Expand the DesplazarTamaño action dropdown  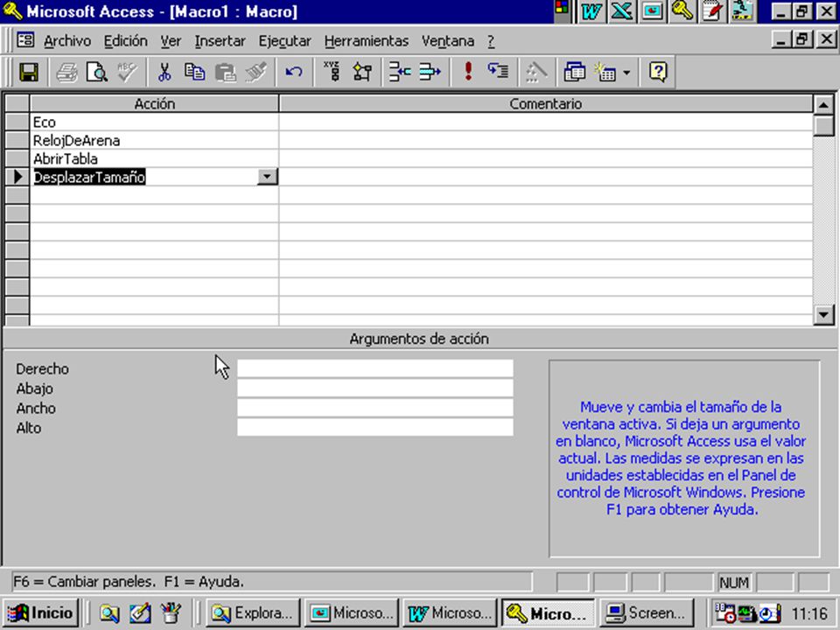point(267,177)
